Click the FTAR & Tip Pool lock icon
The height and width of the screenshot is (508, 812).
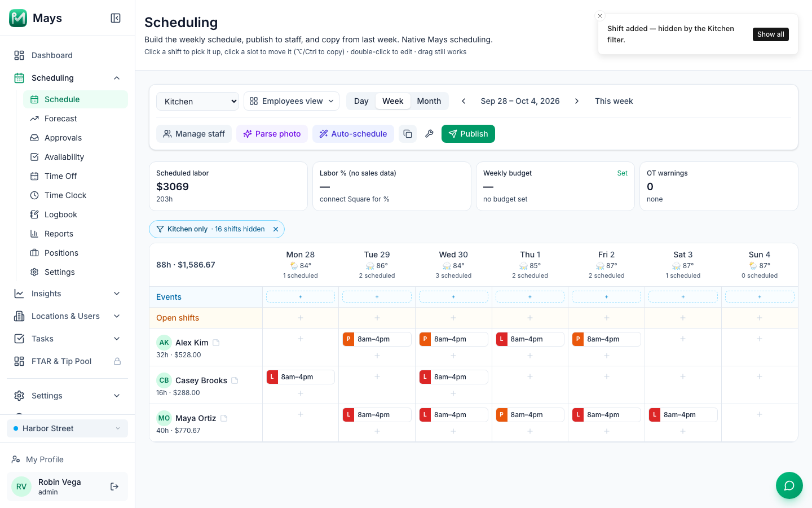tap(117, 361)
